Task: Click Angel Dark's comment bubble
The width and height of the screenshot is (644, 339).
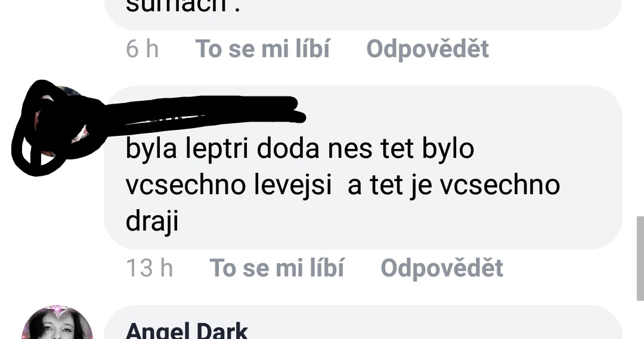Action: (x=363, y=322)
